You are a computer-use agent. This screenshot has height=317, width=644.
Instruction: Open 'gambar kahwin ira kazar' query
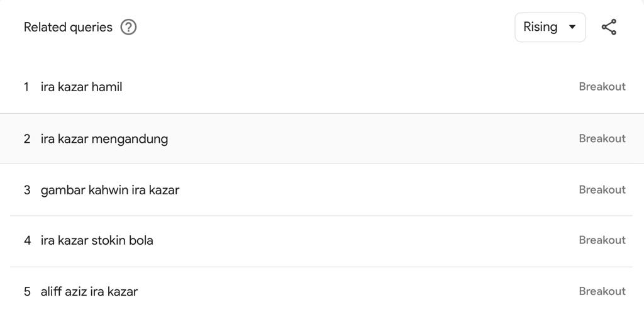pyautogui.click(x=110, y=190)
